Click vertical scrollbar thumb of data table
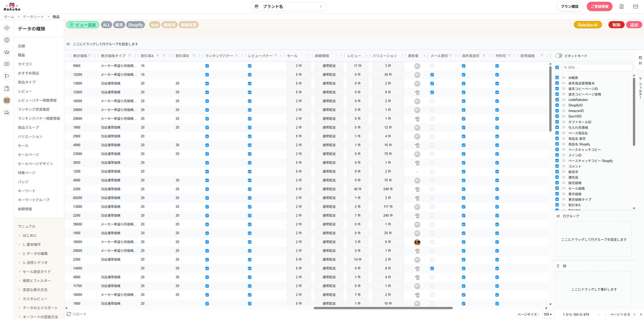 [x=550, y=98]
